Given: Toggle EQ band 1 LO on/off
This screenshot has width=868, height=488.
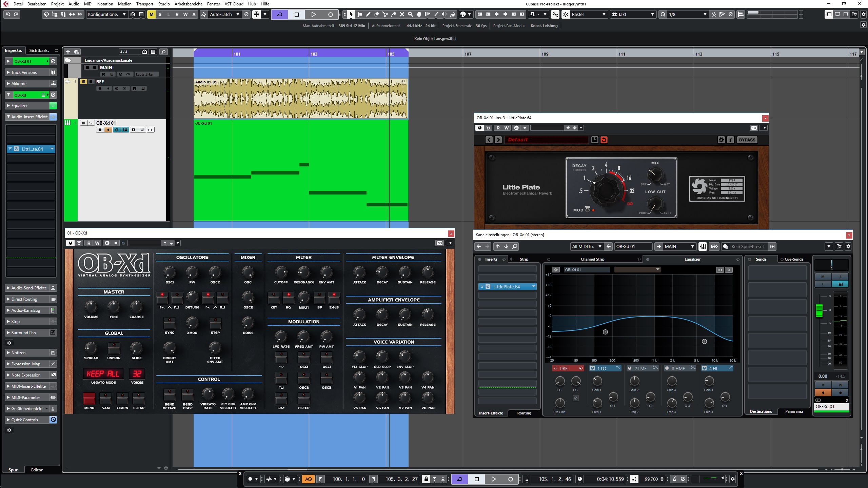Looking at the screenshot, I should (592, 368).
